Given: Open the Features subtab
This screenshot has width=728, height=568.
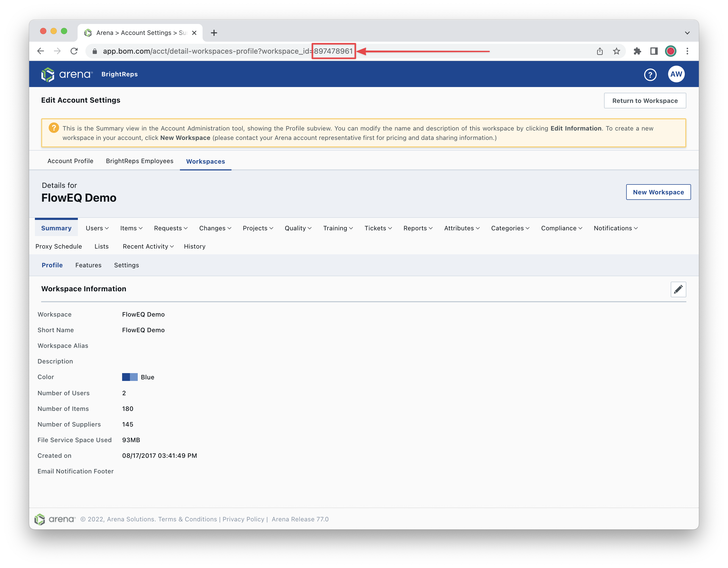Looking at the screenshot, I should coord(88,265).
